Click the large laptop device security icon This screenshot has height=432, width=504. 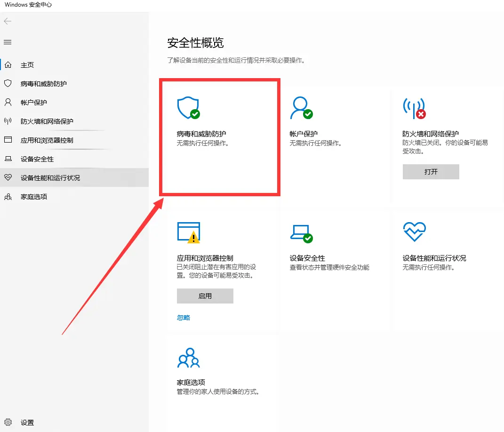tap(302, 234)
